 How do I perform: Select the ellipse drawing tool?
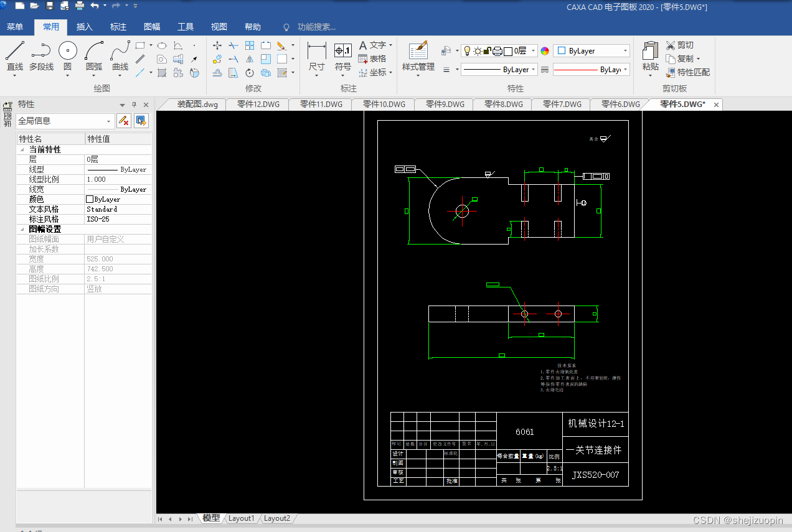coord(161,45)
